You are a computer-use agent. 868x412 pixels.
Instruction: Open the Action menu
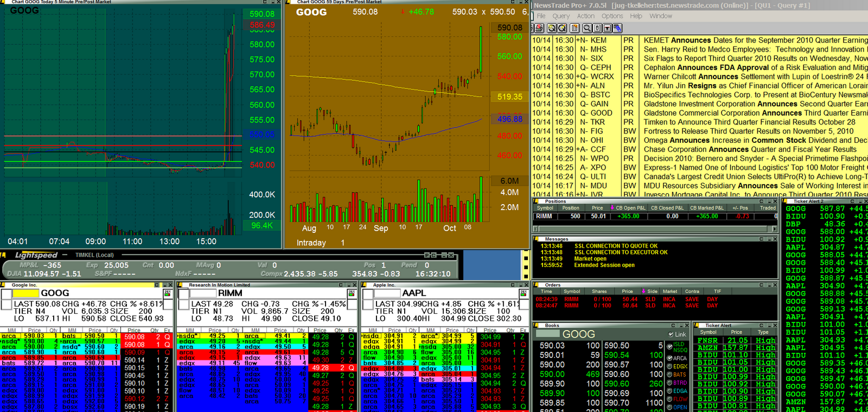(x=586, y=16)
